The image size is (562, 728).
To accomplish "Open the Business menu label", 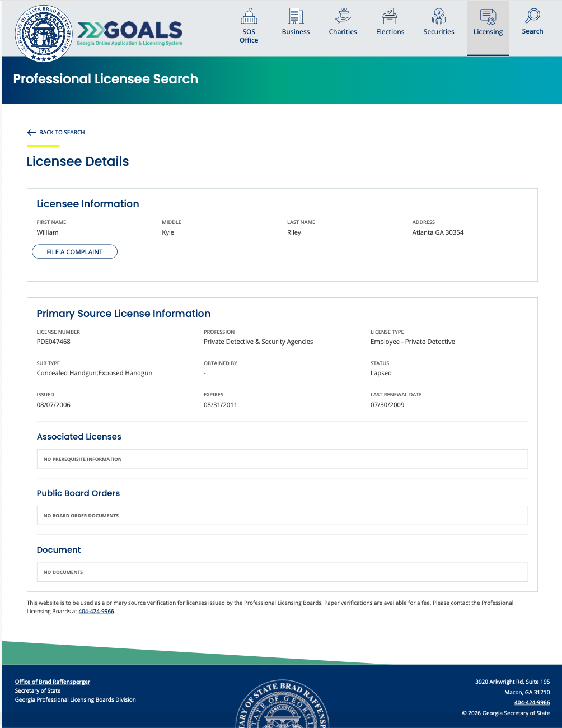I will tap(296, 32).
